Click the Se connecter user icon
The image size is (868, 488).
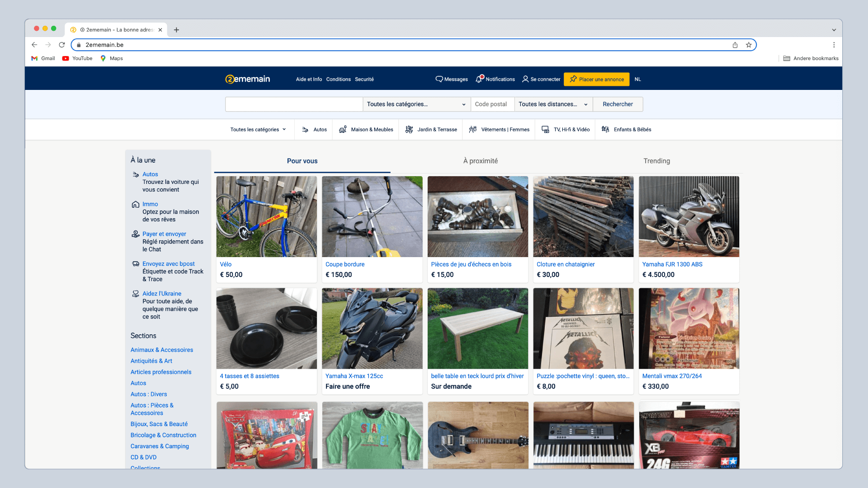click(525, 79)
